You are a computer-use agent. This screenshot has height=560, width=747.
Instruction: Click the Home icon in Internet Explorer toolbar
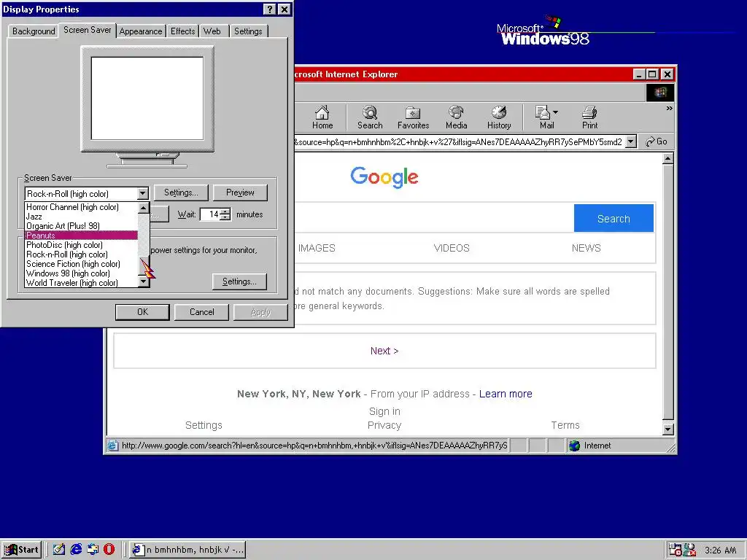pyautogui.click(x=322, y=117)
